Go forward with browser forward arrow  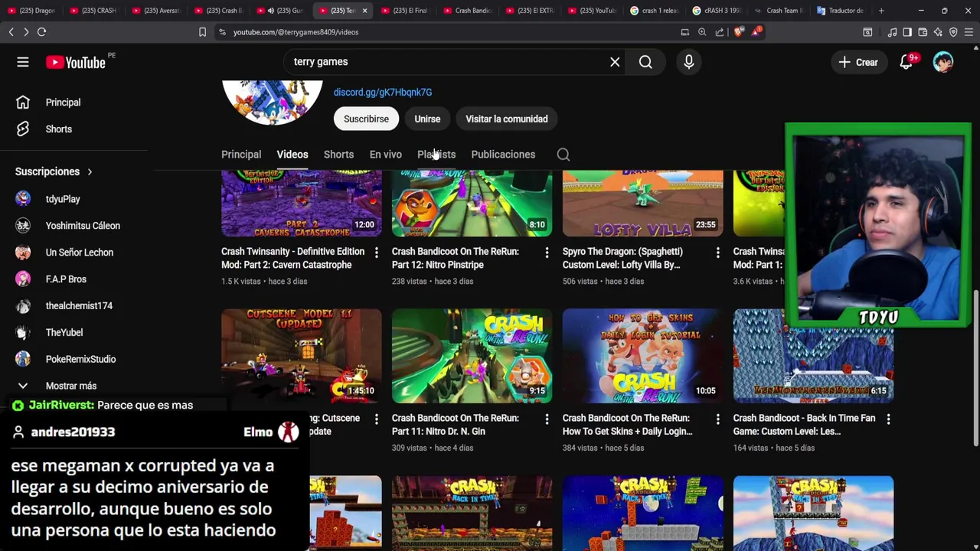pos(26,32)
